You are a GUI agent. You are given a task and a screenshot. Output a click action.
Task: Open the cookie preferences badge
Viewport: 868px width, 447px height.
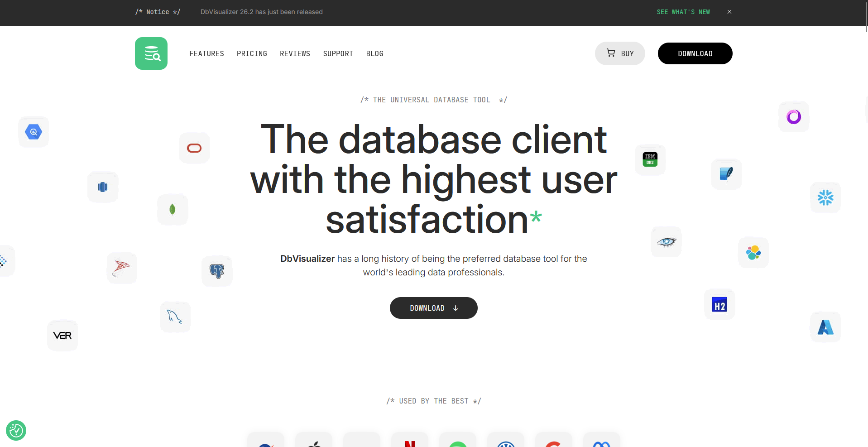click(16, 430)
